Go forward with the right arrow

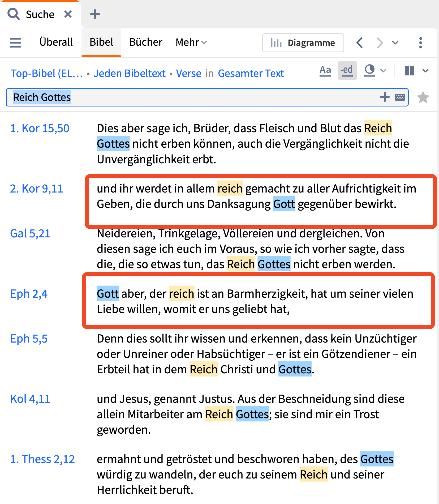[x=380, y=43]
